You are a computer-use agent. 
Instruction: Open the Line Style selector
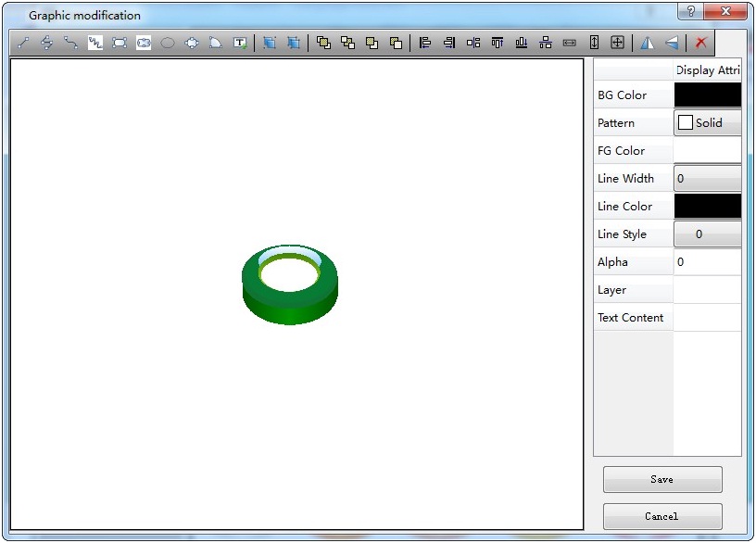point(707,234)
